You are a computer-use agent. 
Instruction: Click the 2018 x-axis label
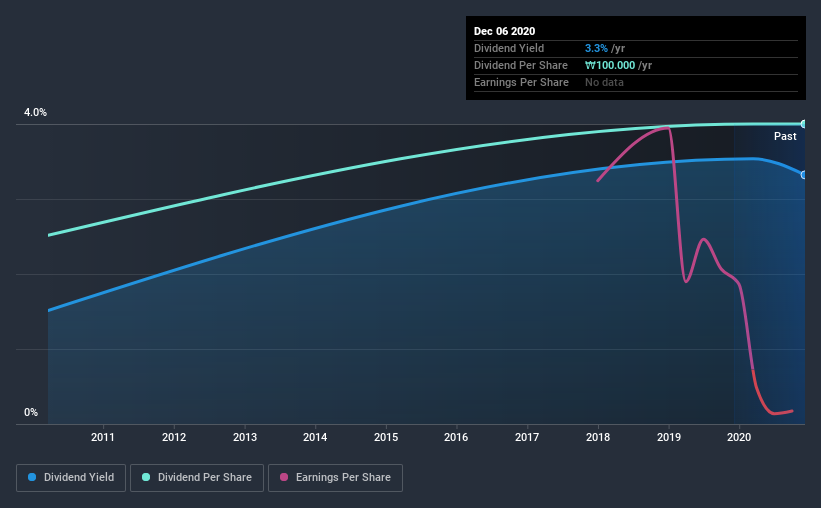coord(598,437)
